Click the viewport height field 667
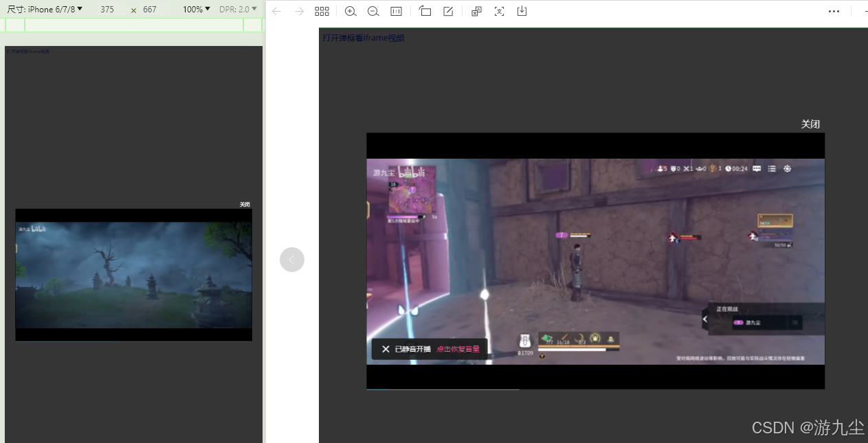This screenshot has width=868, height=443. pyautogui.click(x=150, y=10)
